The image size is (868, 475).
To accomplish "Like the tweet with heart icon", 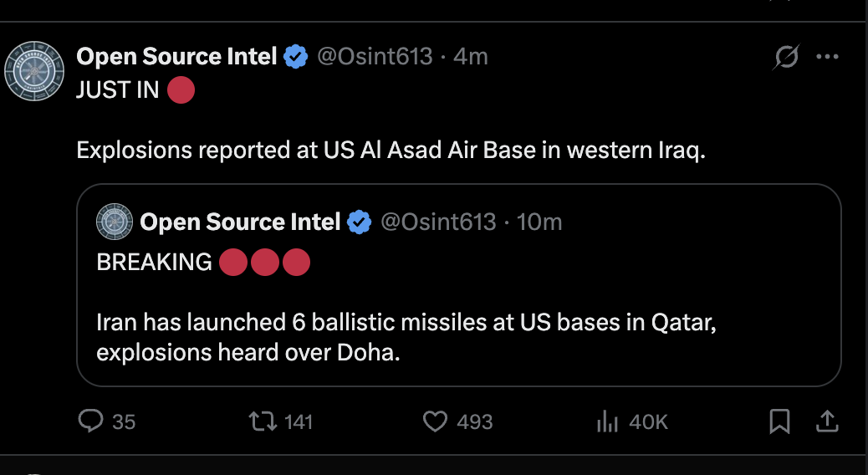I will point(435,421).
